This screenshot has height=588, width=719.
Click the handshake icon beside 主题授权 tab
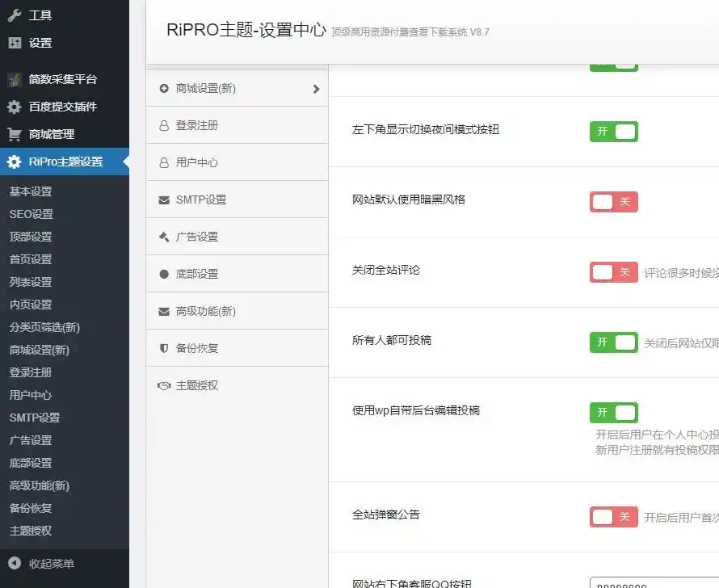coord(164,385)
